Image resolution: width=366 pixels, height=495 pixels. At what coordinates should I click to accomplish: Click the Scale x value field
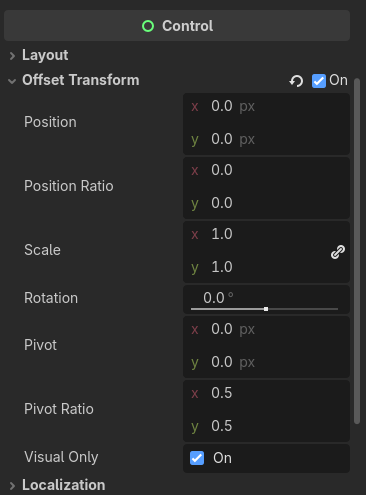256,234
